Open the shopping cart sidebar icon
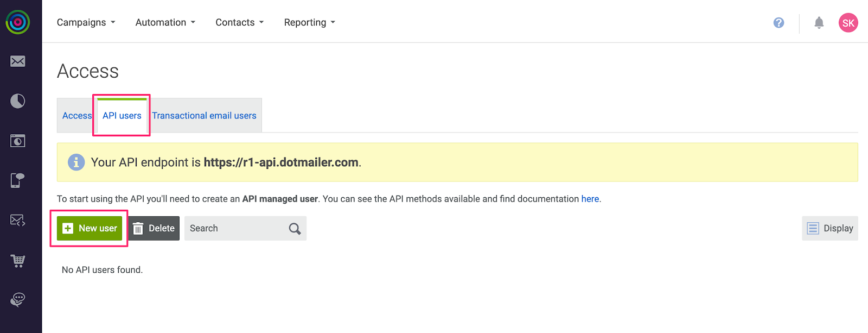This screenshot has height=333, width=868. pos(18,261)
